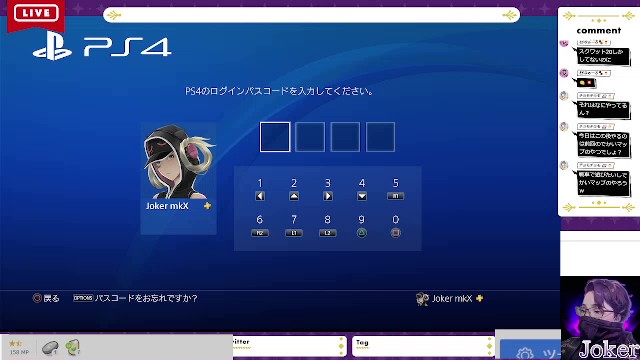
Task: Select keypad digit 1 with left arrow
Action: point(260,190)
